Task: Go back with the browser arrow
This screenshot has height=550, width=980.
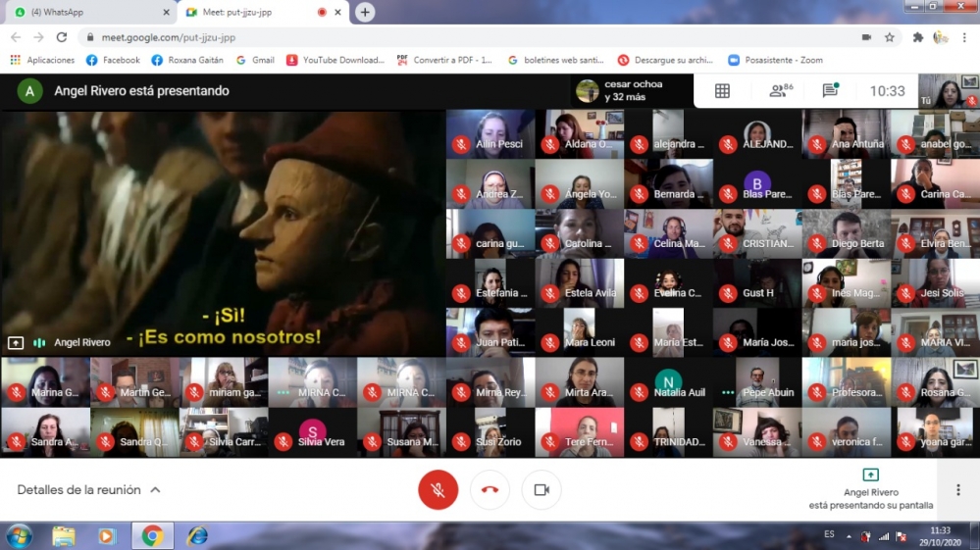Action: pos(17,37)
